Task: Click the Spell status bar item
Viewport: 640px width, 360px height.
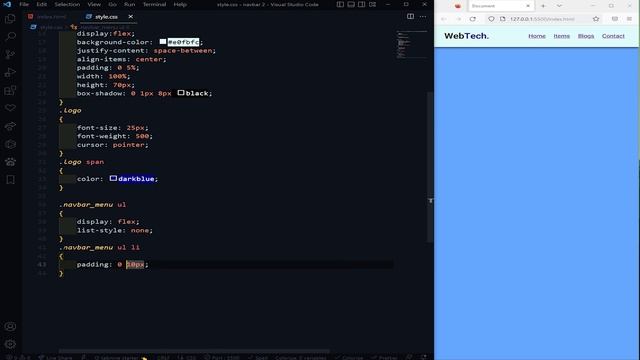Action: point(259,358)
